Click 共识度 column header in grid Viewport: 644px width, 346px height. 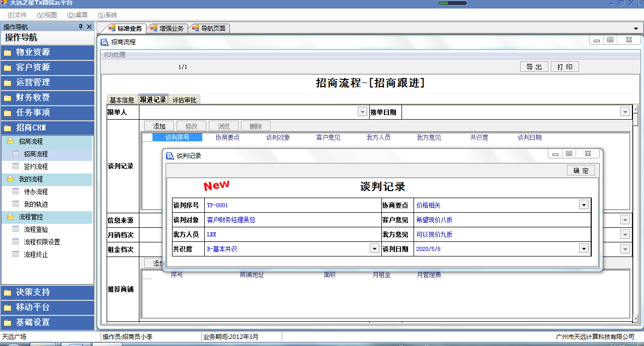pos(479,137)
